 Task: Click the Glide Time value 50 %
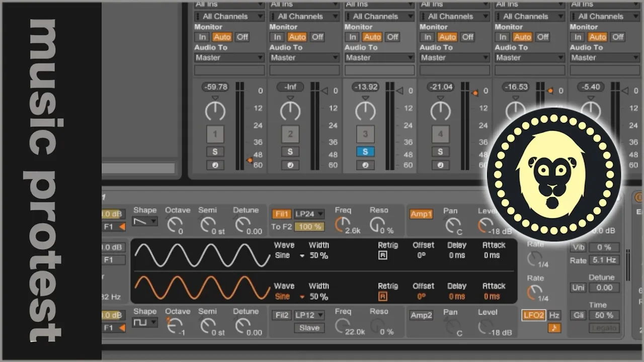tap(604, 315)
